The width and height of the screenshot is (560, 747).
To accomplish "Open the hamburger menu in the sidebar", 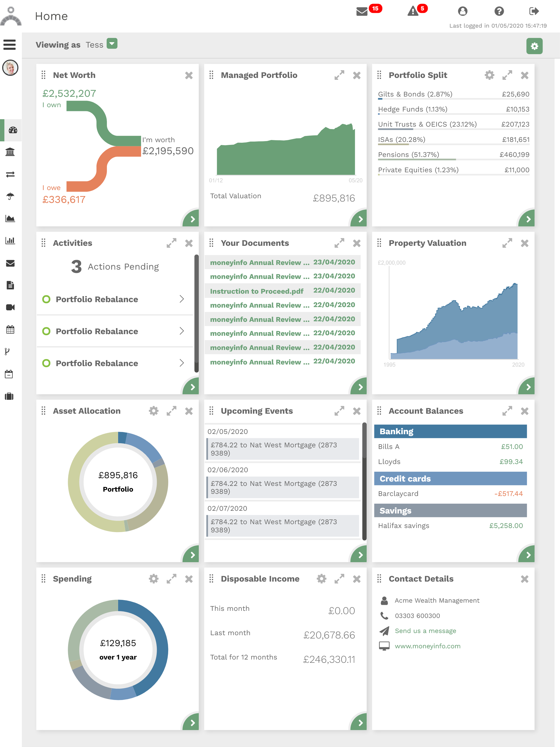I will (x=10, y=45).
